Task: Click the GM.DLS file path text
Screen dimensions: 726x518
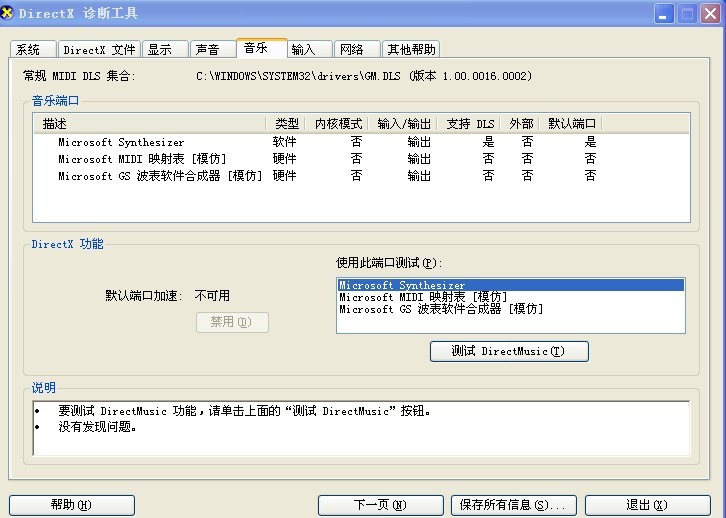Action: pyautogui.click(x=364, y=76)
